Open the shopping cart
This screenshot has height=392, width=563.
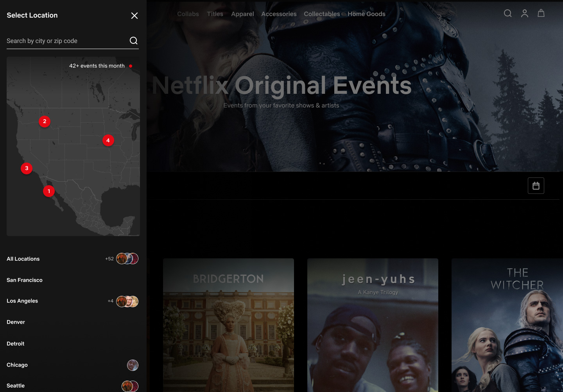click(x=541, y=13)
